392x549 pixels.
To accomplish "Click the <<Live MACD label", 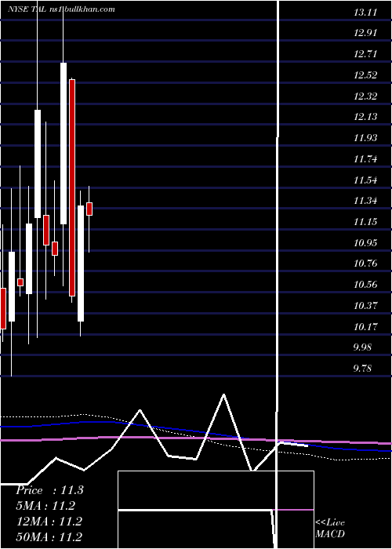I will 330,529.
